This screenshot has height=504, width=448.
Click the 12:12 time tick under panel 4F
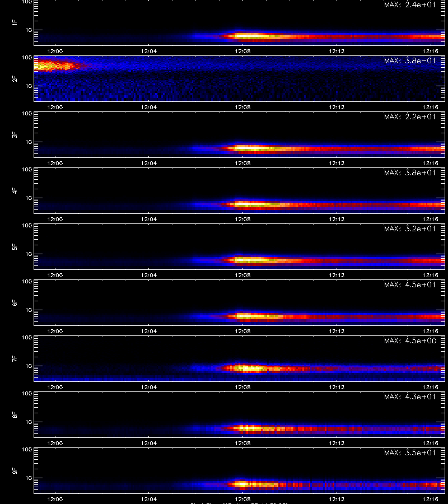click(337, 219)
